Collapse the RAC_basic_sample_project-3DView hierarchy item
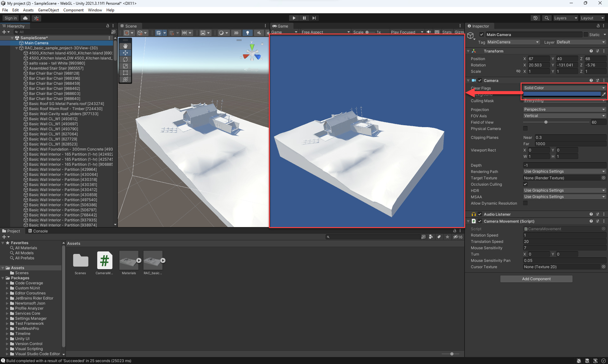Screen dimensions: 608x364 coord(16,48)
